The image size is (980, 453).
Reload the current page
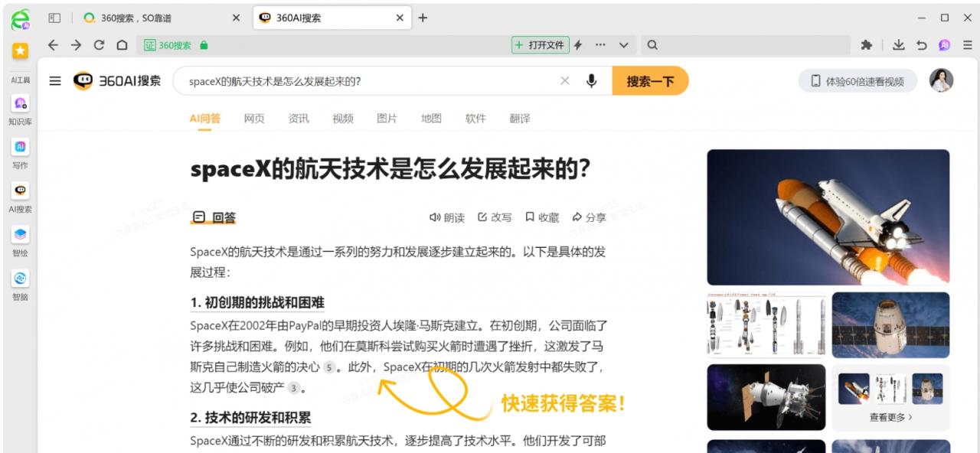(x=99, y=45)
